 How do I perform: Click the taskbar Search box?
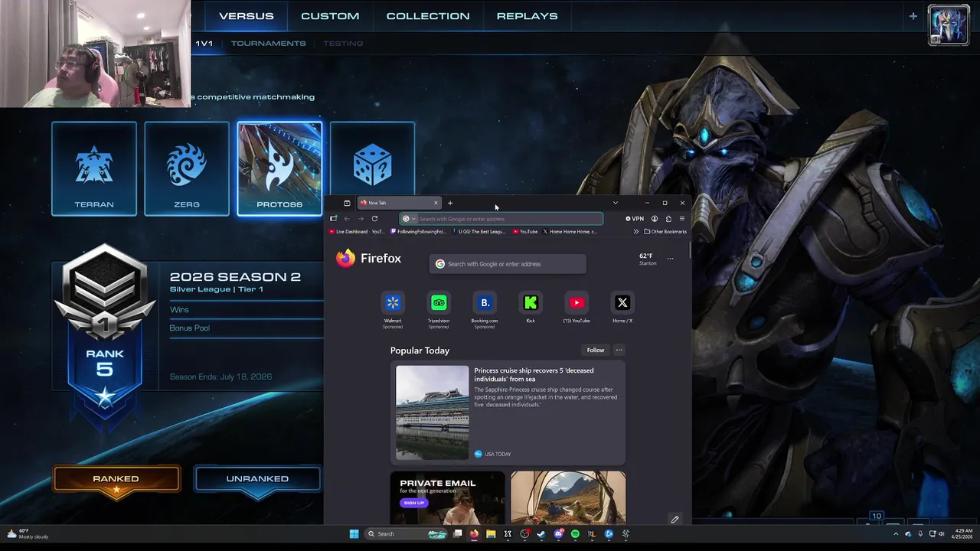(406, 534)
